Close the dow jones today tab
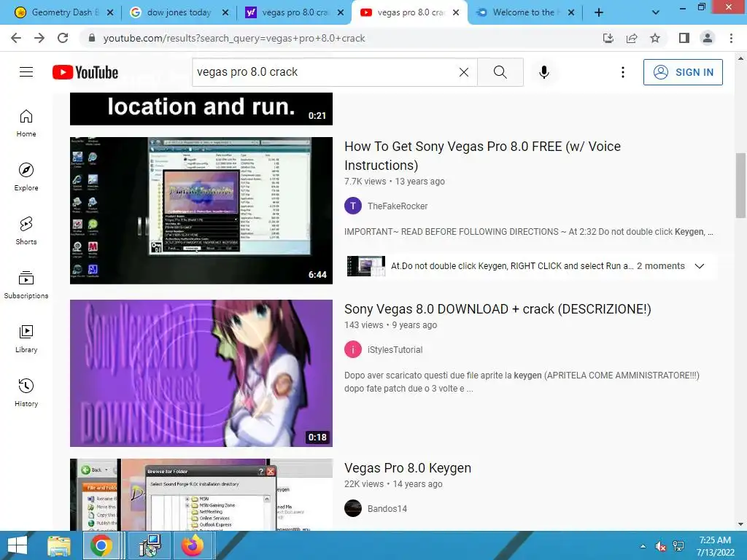 point(225,12)
